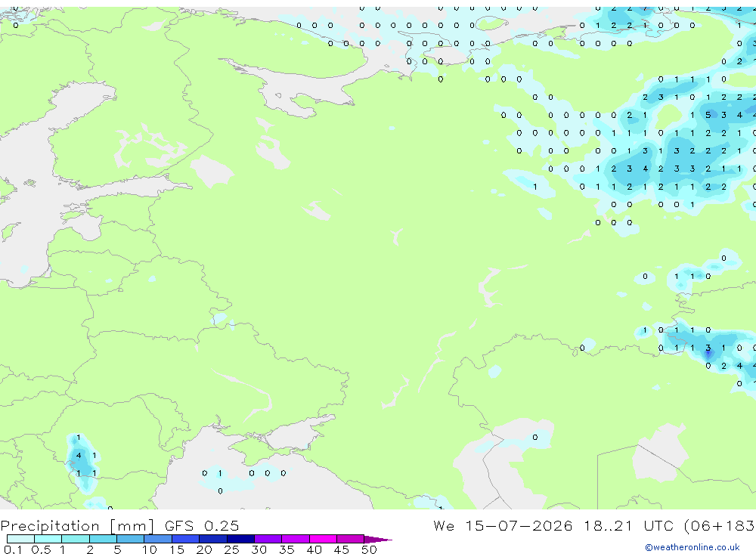
Task: Choose the 20–25 mm legend color box
Action: click(x=212, y=539)
